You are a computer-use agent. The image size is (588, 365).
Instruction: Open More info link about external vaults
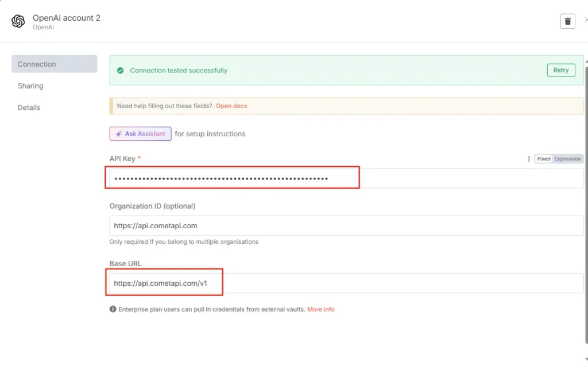[320, 309]
